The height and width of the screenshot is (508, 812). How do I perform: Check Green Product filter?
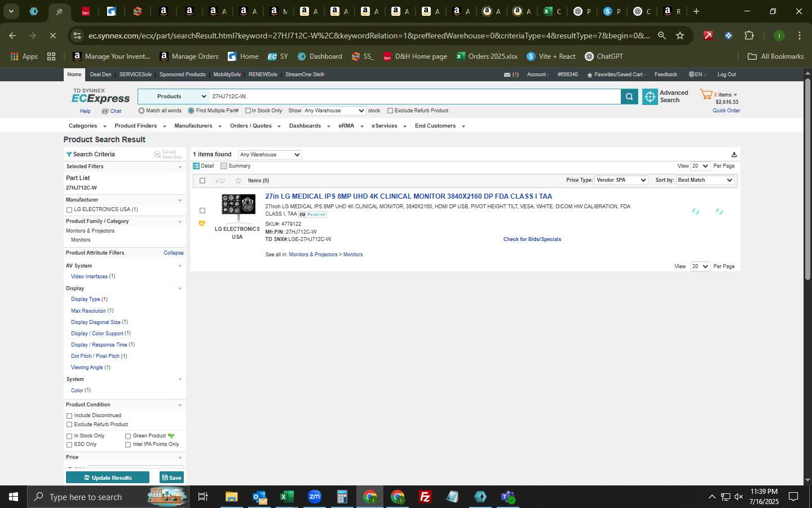pos(128,436)
